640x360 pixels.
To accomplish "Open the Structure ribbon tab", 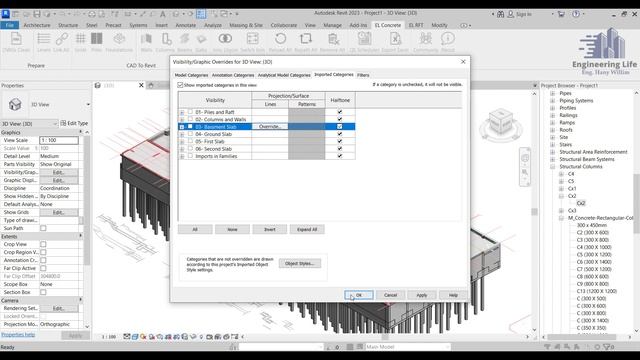I will pyautogui.click(x=68, y=25).
